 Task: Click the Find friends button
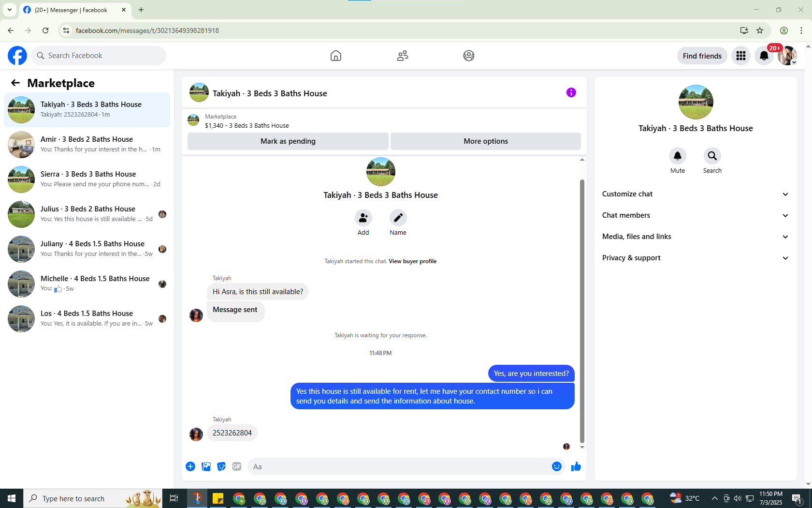(702, 56)
